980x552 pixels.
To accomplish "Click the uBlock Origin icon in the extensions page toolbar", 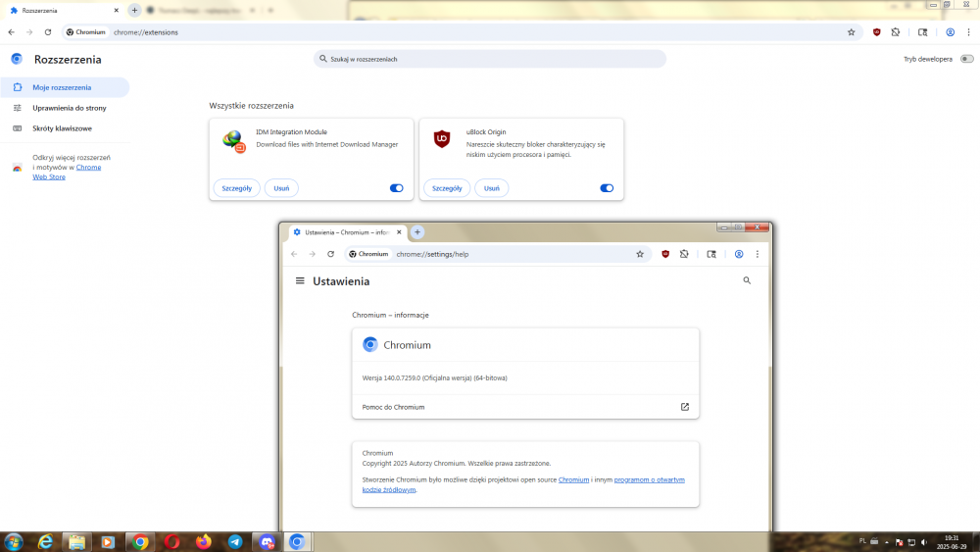I will (x=877, y=32).
